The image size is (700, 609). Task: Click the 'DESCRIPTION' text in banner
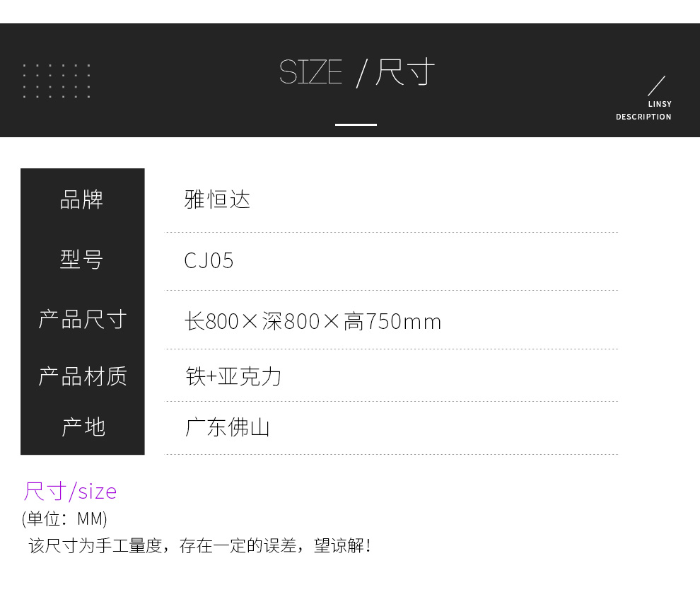pyautogui.click(x=643, y=117)
